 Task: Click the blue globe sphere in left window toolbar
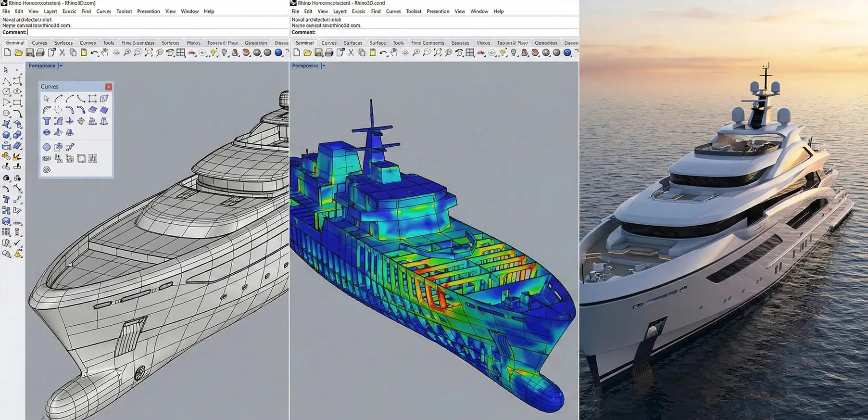278,53
